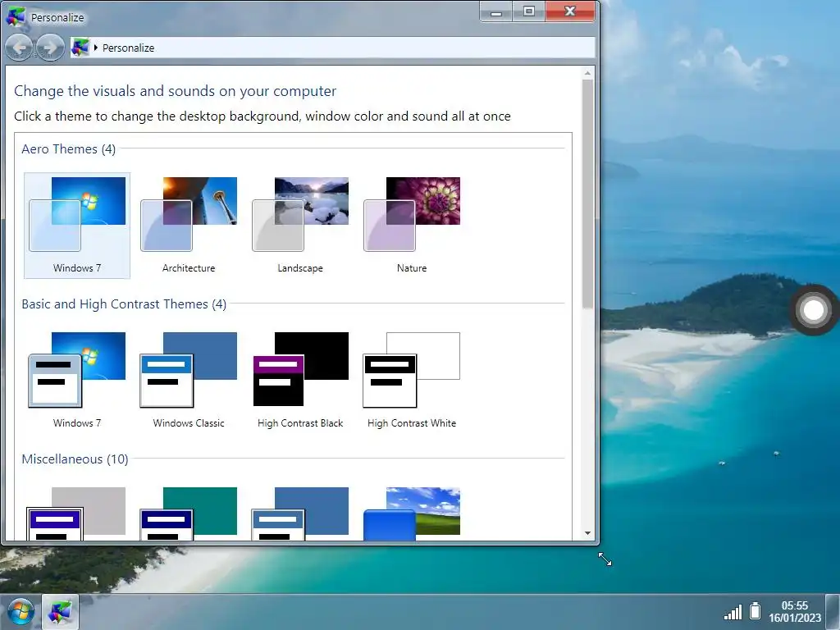Select Windows 7 Basic theme
Screen dimensions: 840x630
click(x=77, y=380)
